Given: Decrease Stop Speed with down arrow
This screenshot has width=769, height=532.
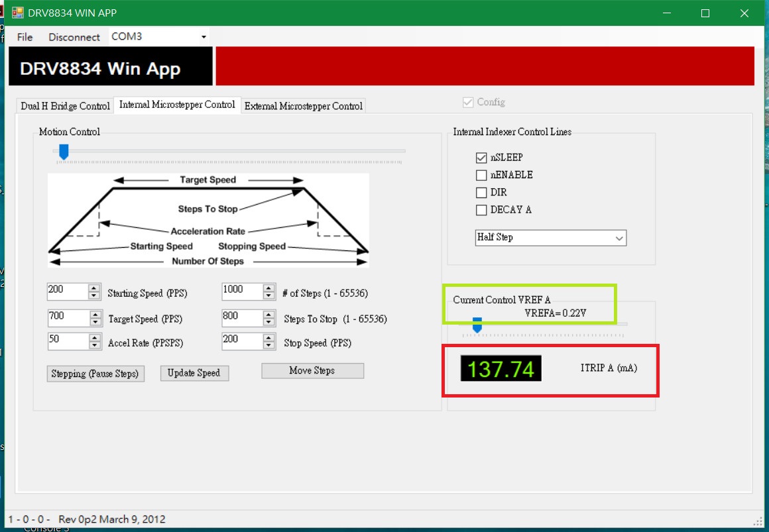Looking at the screenshot, I should (268, 345).
